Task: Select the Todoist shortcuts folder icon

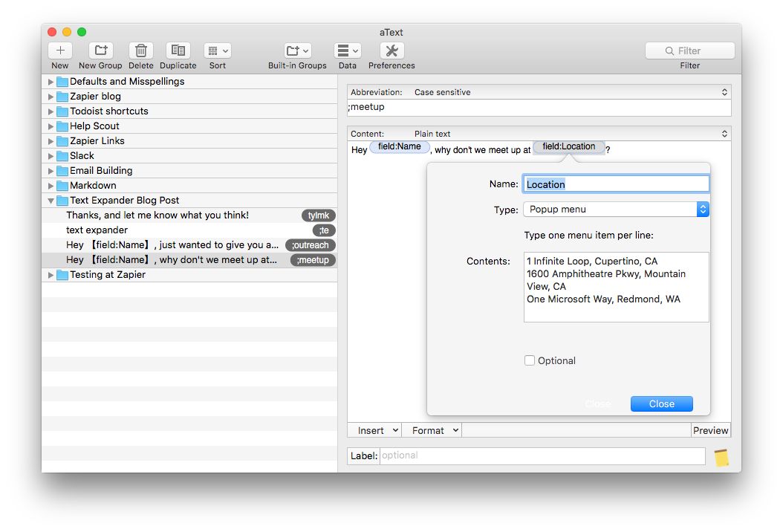Action: click(x=62, y=111)
